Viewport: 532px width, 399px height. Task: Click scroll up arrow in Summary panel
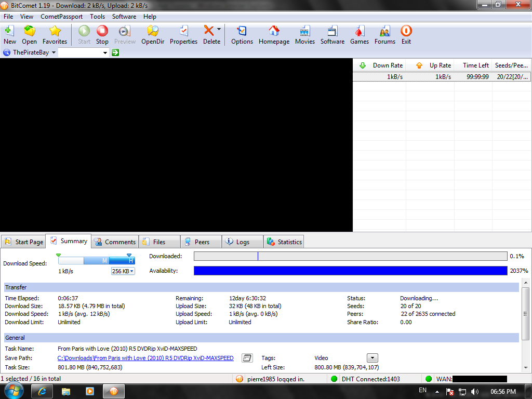point(526,282)
